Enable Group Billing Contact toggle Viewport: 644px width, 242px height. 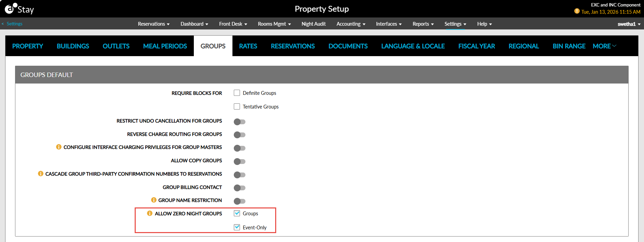240,188
